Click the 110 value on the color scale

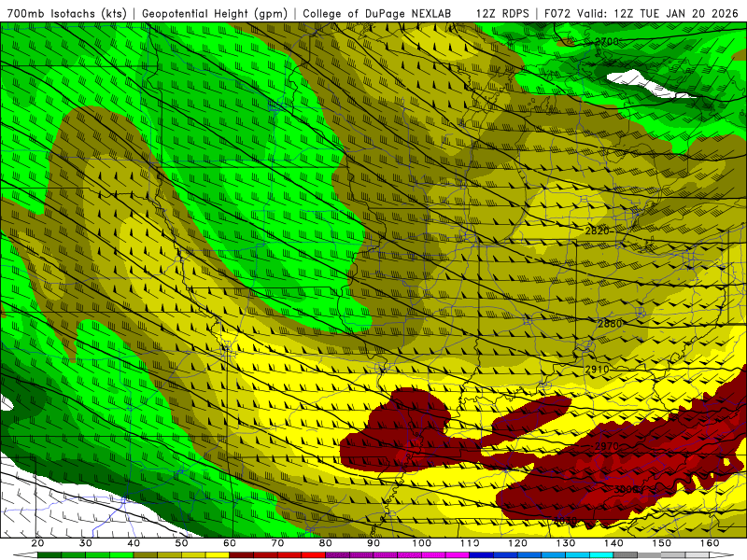tap(470, 543)
